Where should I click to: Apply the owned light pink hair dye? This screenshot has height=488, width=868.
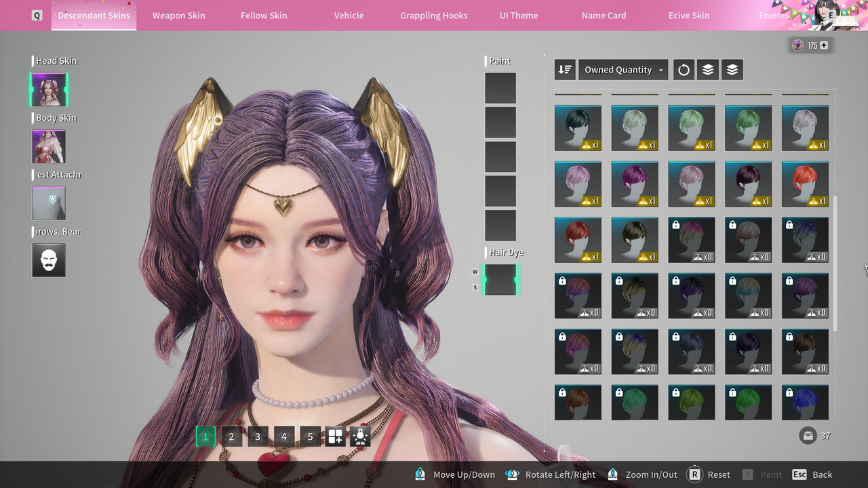pyautogui.click(x=578, y=184)
